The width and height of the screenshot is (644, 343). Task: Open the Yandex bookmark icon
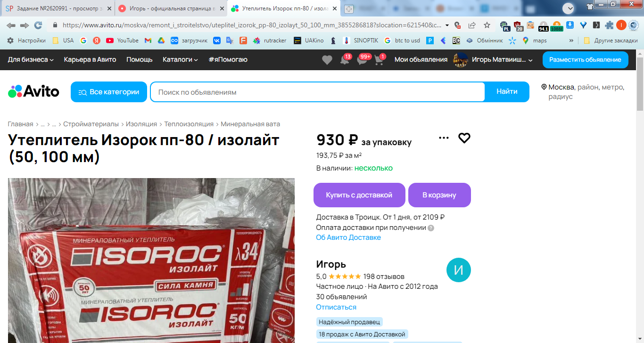pos(97,41)
